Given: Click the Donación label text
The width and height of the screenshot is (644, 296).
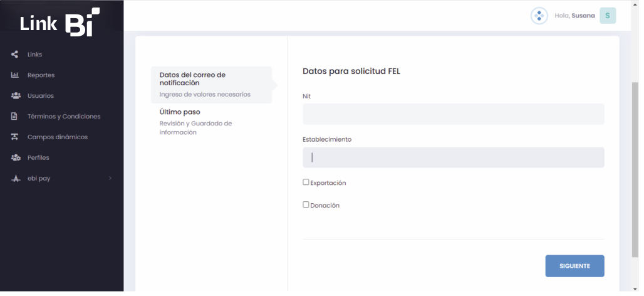Looking at the screenshot, I should tap(325, 206).
